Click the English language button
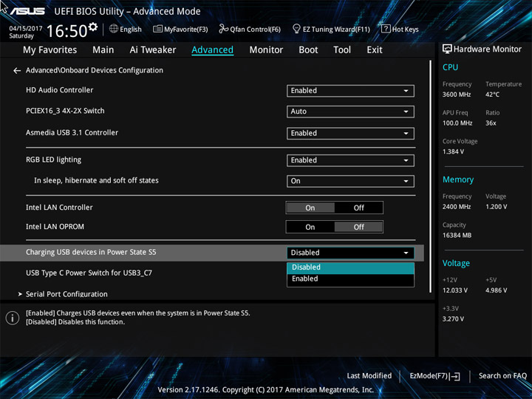This screenshot has height=399, width=532. point(126,29)
